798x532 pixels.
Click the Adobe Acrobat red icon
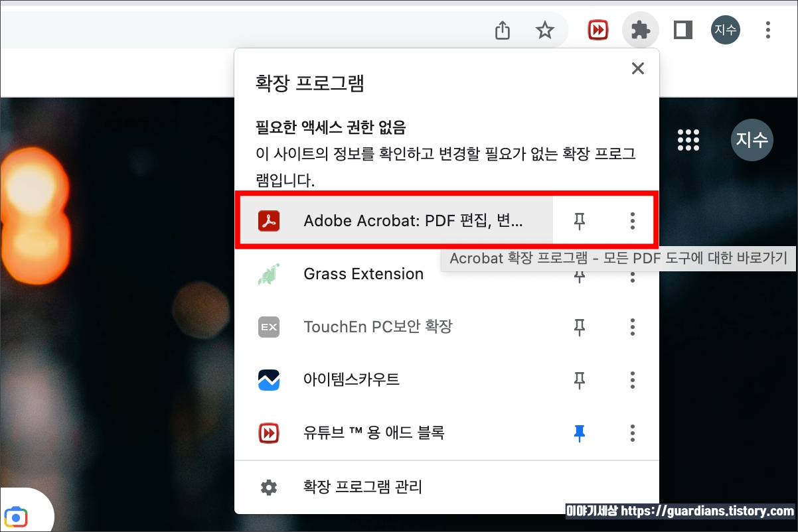tap(269, 221)
